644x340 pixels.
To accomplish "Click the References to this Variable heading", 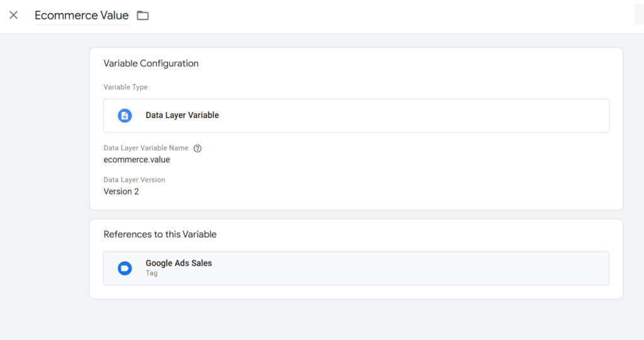I will 160,234.
